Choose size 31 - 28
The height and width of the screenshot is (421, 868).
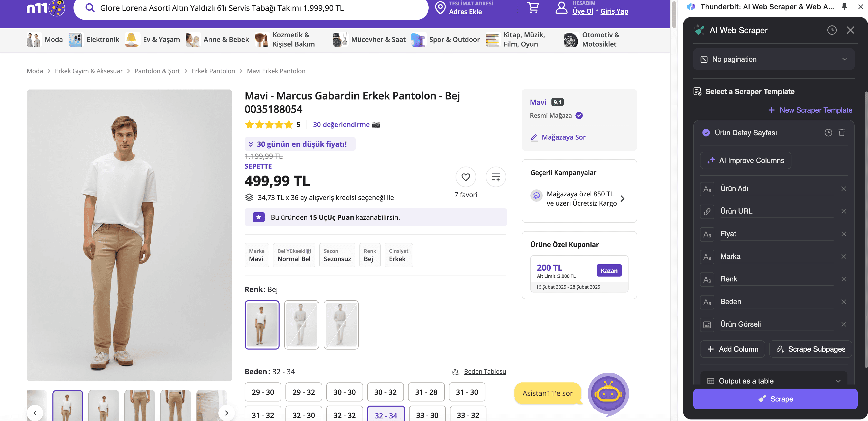click(x=426, y=392)
